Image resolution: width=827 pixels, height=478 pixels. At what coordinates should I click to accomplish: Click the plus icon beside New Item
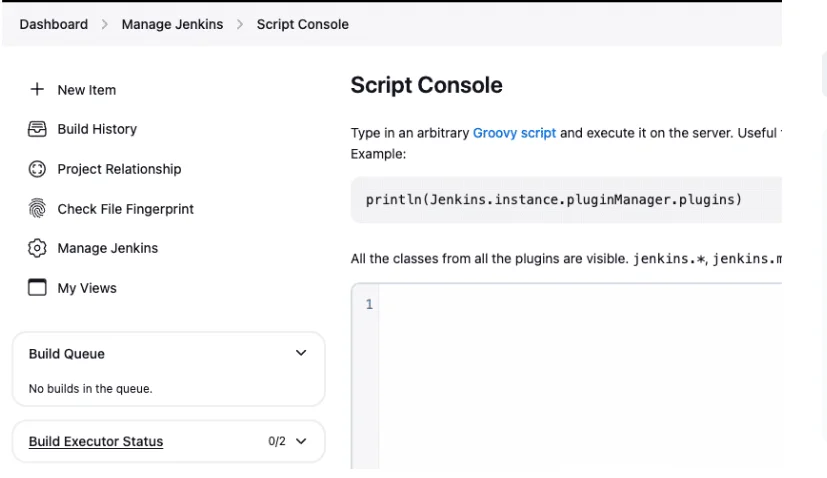(x=37, y=90)
